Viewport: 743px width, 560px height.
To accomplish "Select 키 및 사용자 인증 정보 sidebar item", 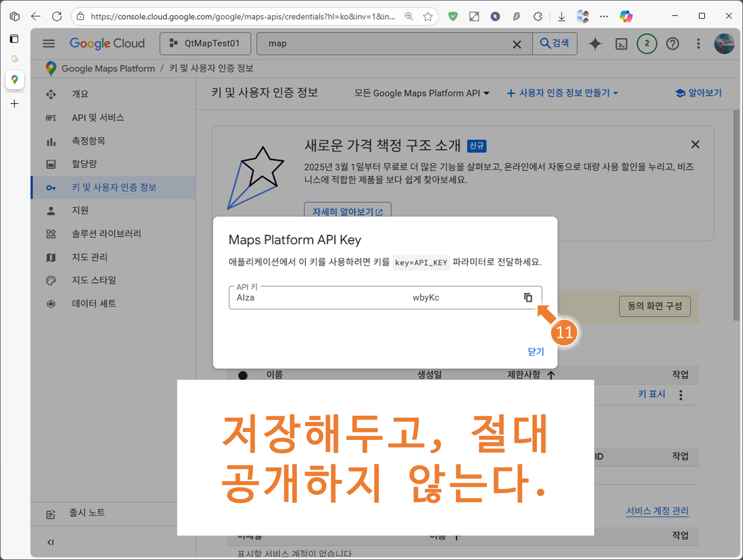I will (113, 187).
